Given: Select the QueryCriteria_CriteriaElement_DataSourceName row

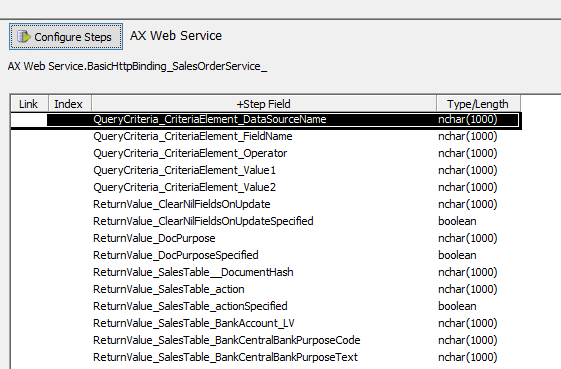Looking at the screenshot, I should tap(266, 120).
